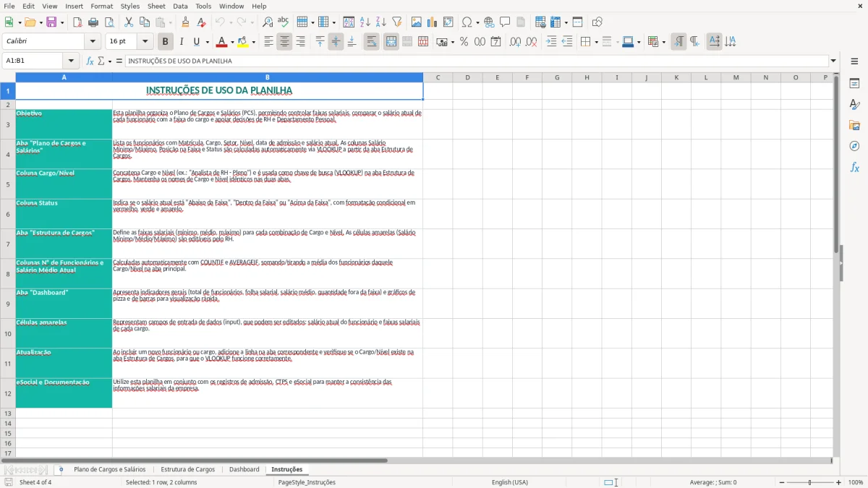Open the Format menu
Image resolution: width=868 pixels, height=488 pixels.
click(x=102, y=6)
